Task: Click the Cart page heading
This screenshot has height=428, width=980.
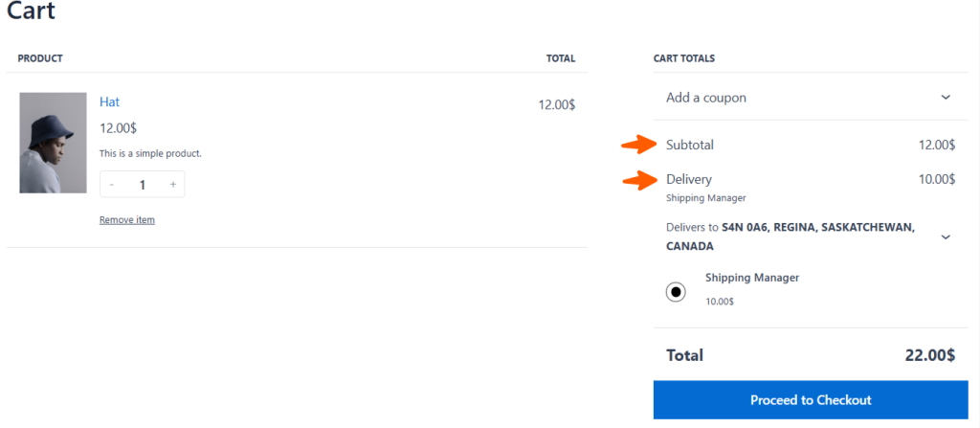Action: click(x=31, y=12)
